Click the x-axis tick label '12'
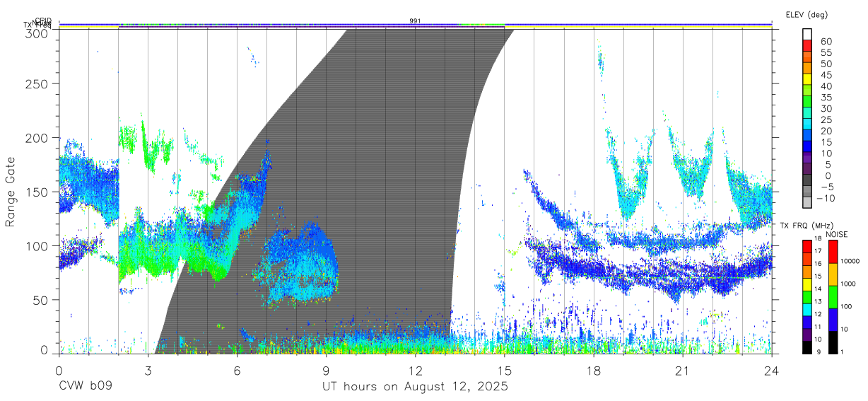This screenshot has width=868, height=401. (x=416, y=371)
